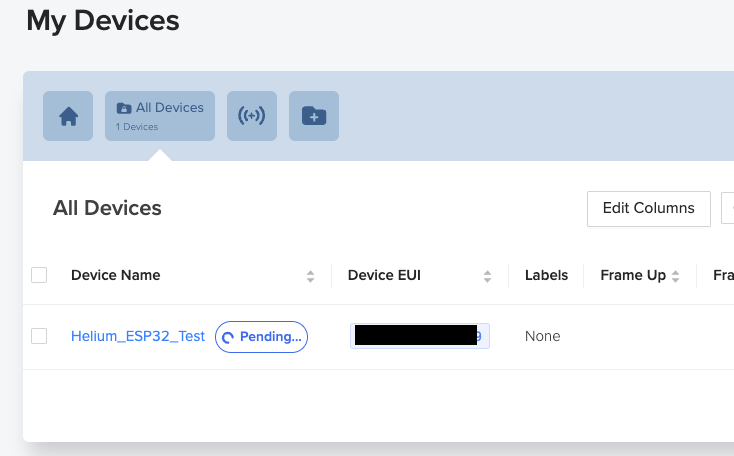This screenshot has width=734, height=456.
Task: Check the Helium_ESP32_Test row checkbox
Action: pyautogui.click(x=39, y=336)
